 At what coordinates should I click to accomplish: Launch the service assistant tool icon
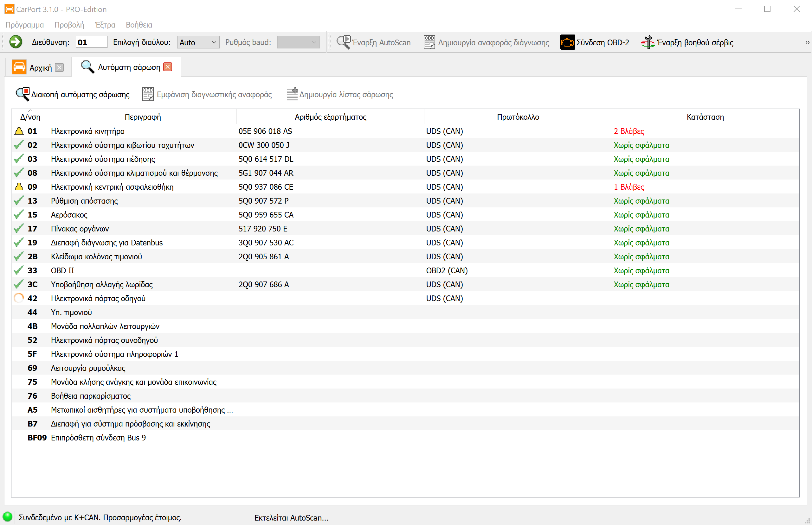coord(648,42)
